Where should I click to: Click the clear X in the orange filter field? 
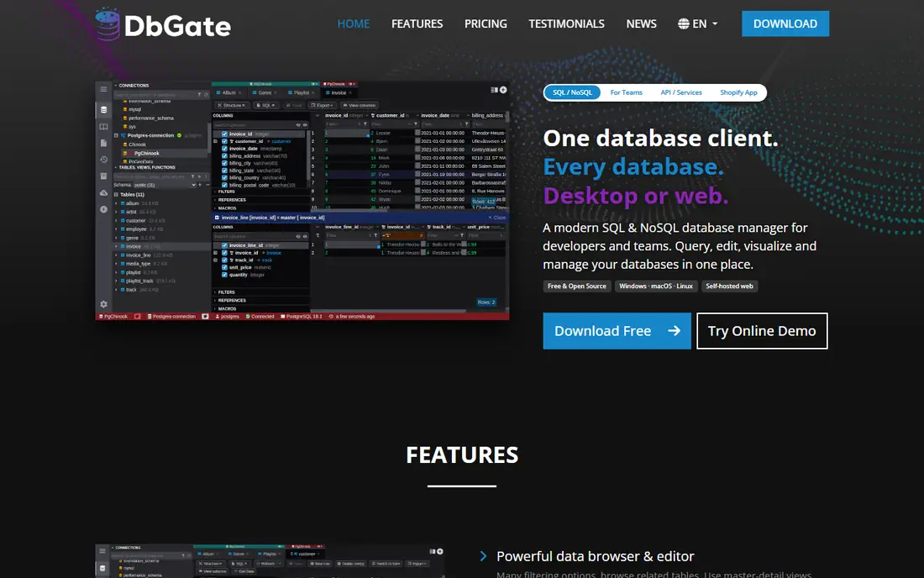(x=421, y=235)
